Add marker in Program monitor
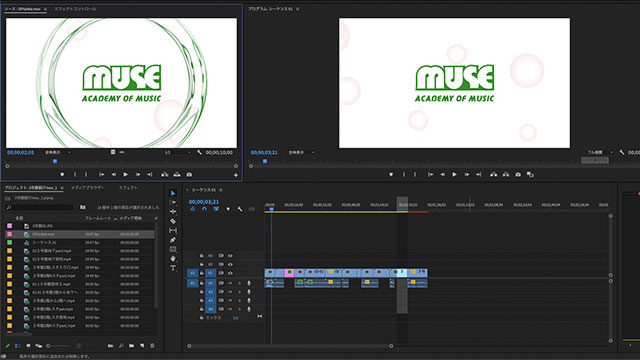The width and height of the screenshot is (640, 360). click(391, 175)
